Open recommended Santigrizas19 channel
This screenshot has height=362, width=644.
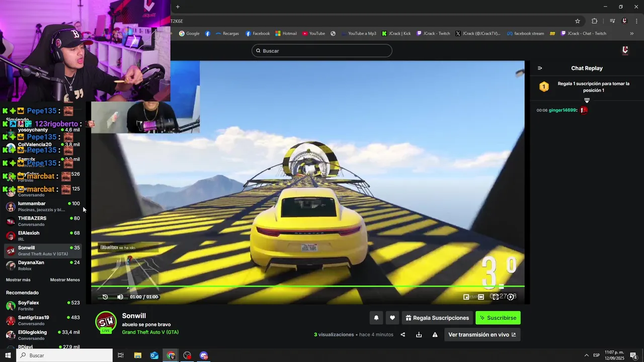point(43,320)
